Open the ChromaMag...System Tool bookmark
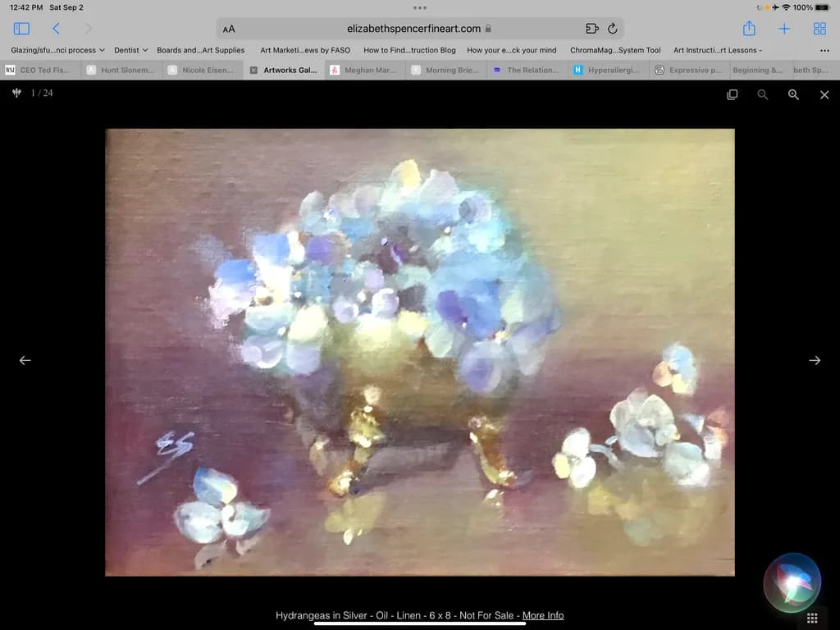 pyautogui.click(x=615, y=50)
